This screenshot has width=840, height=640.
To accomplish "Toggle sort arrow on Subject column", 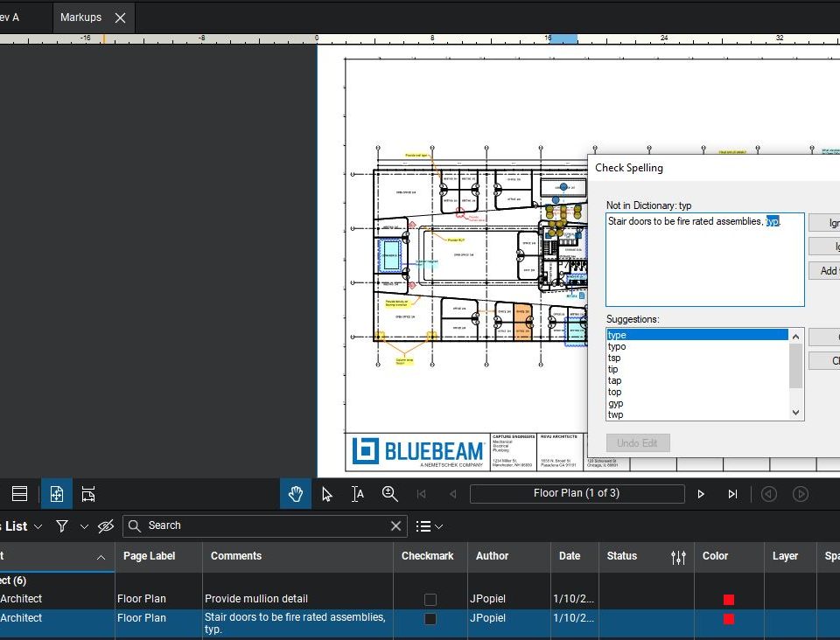I will pyautogui.click(x=101, y=557).
